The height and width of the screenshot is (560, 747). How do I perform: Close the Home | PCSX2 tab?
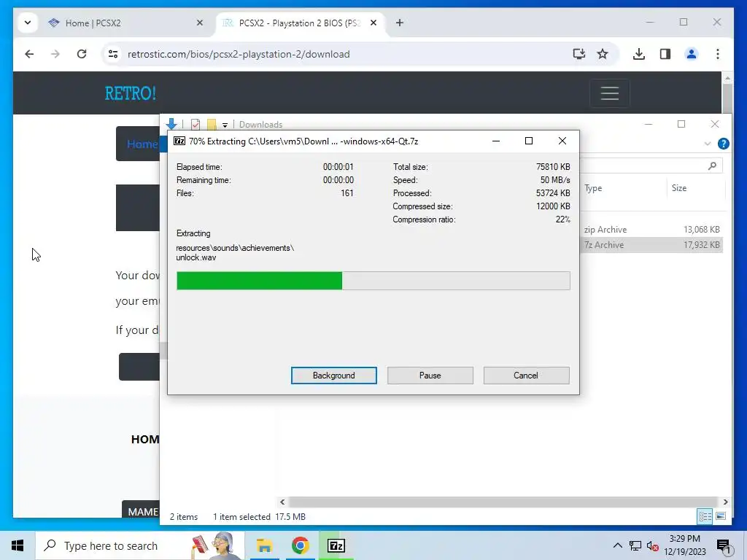pos(200,23)
